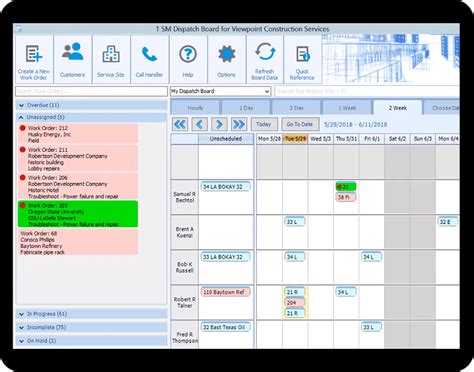The image size is (474, 372).
Task: Collapse the Unassigned (5) section
Action: coord(92,117)
